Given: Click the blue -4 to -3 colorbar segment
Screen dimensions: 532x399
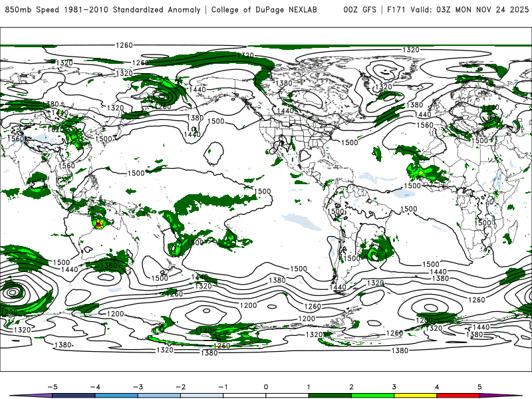Looking at the screenshot, I should pos(116,396).
